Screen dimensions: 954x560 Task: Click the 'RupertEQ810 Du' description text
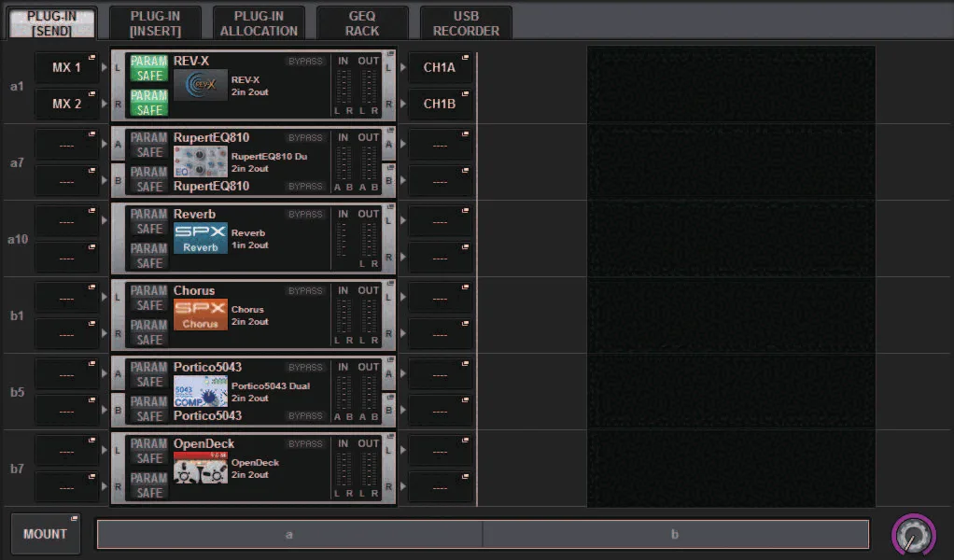[269, 156]
